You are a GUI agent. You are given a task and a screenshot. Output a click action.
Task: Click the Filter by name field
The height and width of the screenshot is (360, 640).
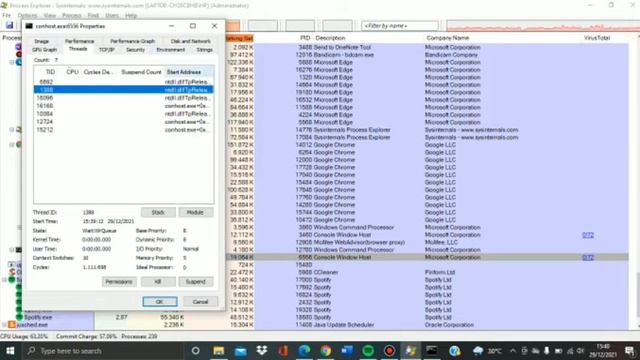pos(400,26)
